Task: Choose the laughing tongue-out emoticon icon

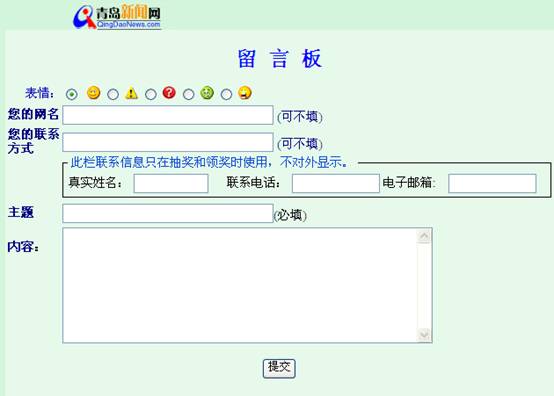Action: [245, 93]
